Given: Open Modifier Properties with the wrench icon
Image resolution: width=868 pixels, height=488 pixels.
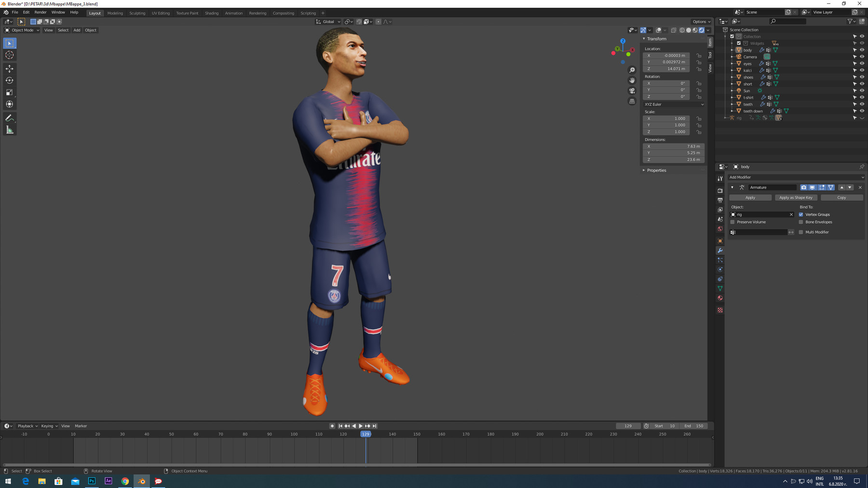Looking at the screenshot, I should (720, 251).
